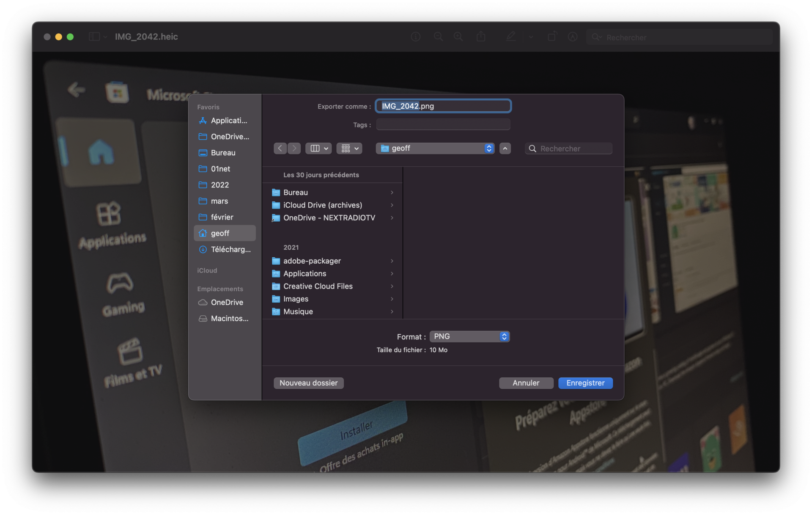Click the Rechercher field in the dialog

click(568, 149)
